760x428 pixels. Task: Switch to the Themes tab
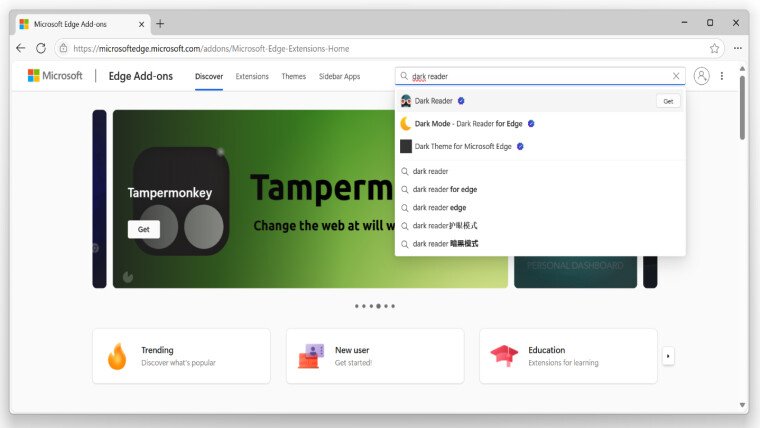click(294, 77)
